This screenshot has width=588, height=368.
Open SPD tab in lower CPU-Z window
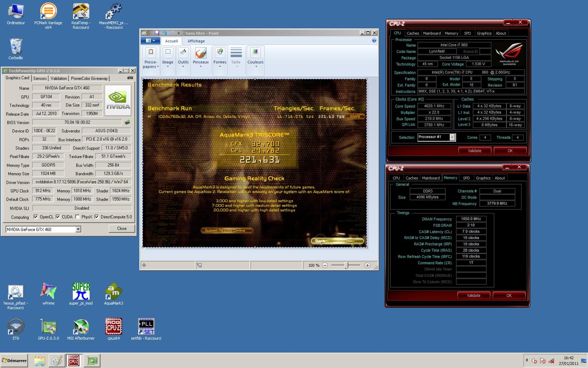coord(466,178)
